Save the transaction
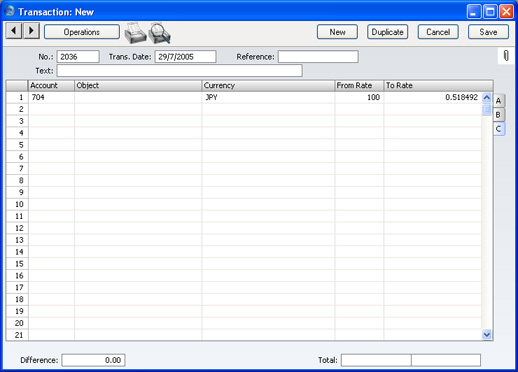This screenshot has height=372, width=518. coord(488,32)
